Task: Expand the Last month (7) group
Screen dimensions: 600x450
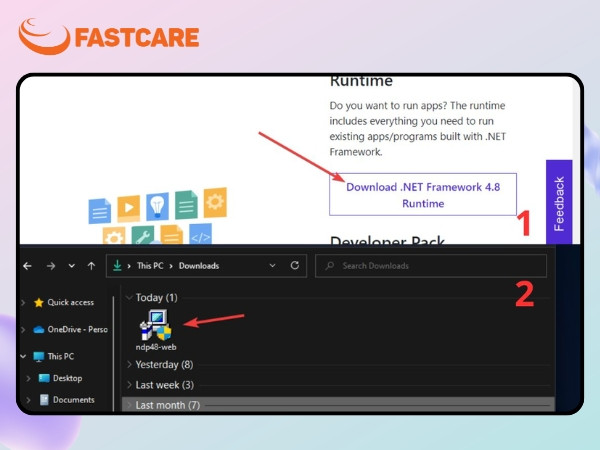Action: tap(129, 405)
